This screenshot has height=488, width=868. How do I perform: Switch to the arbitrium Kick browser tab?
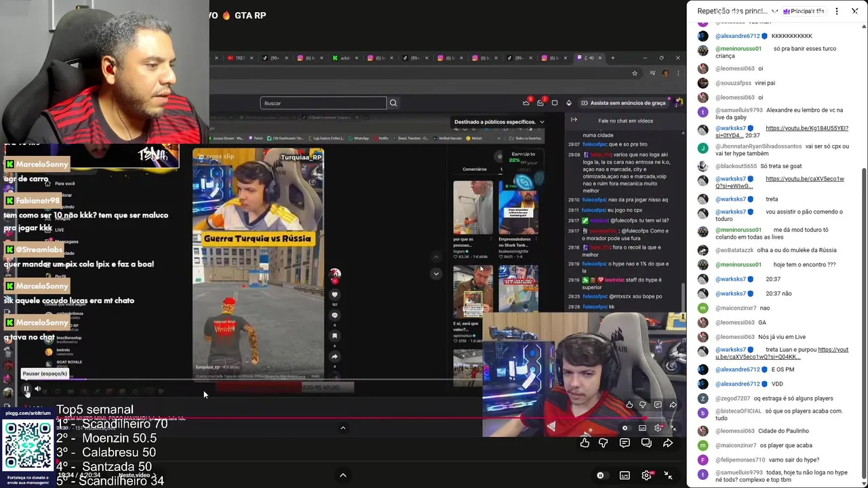click(346, 58)
